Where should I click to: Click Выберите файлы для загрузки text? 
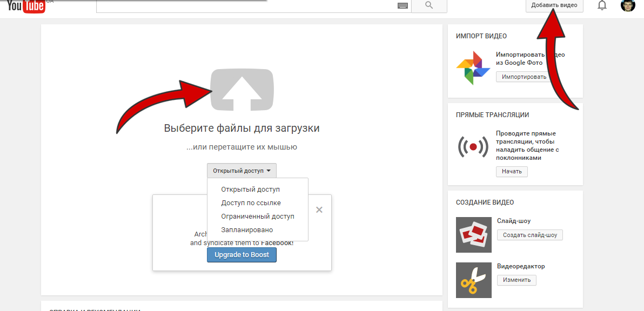pos(242,128)
